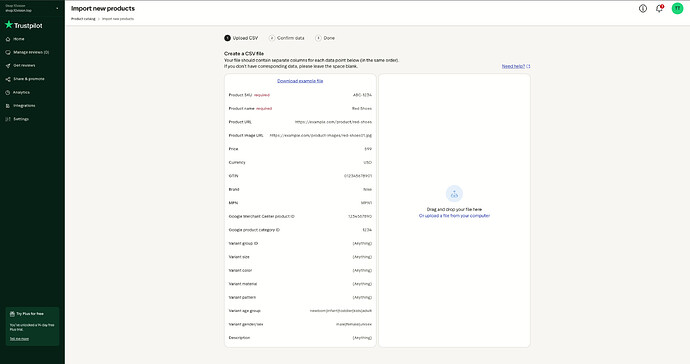This screenshot has height=364, width=690.
Task: Click Or upload a file from your computer
Action: pos(454,216)
